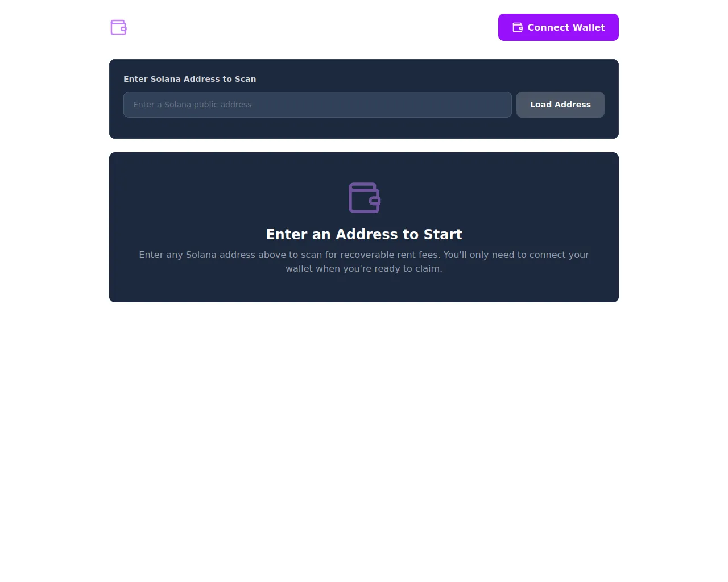Viewport: 728px width, 582px height.
Task: Click the 'Enter an Address to Start' heading
Action: click(x=364, y=234)
